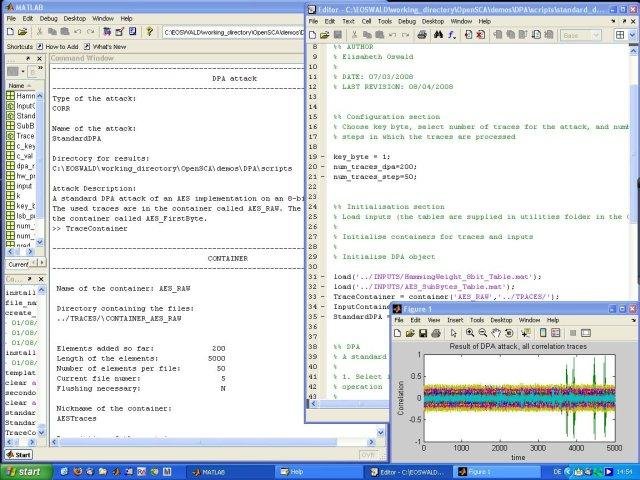Image resolution: width=640 pixels, height=480 pixels.
Task: Click the MATLAB Start button
Action: [18, 454]
